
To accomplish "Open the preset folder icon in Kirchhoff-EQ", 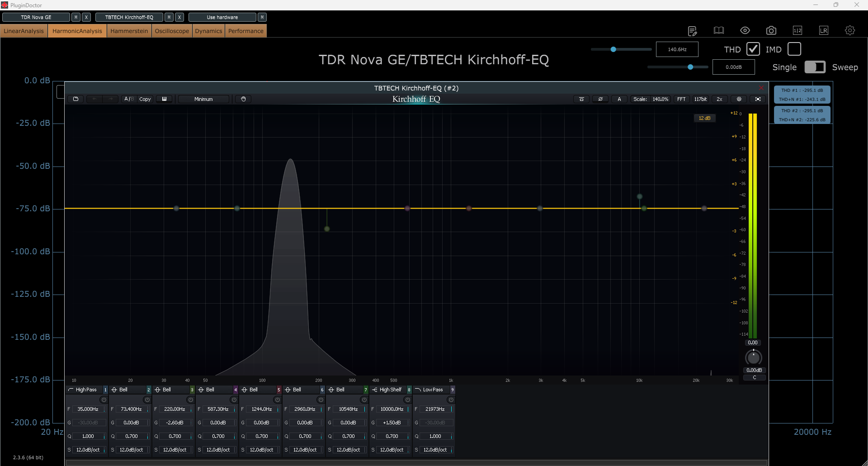I will [x=75, y=99].
